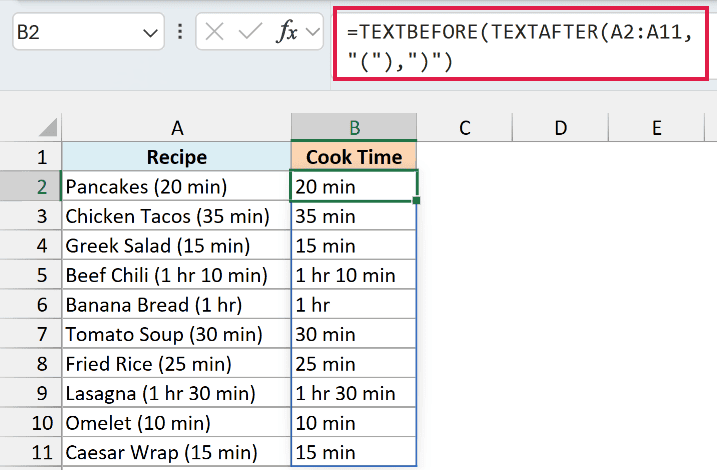This screenshot has height=470, width=717.
Task: Select cell Beef Chili (1 hr 10 min)
Action: (x=177, y=275)
